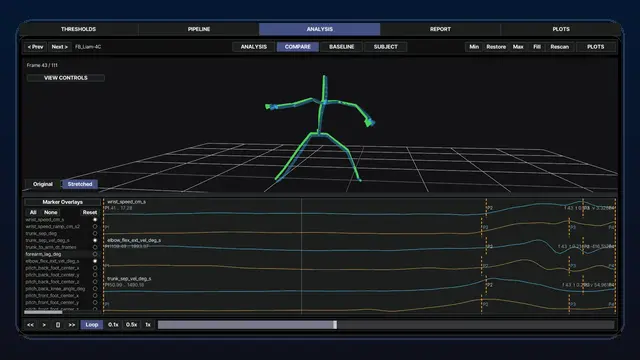
Task: Toggle the Loop playback button
Action: pyautogui.click(x=92, y=325)
